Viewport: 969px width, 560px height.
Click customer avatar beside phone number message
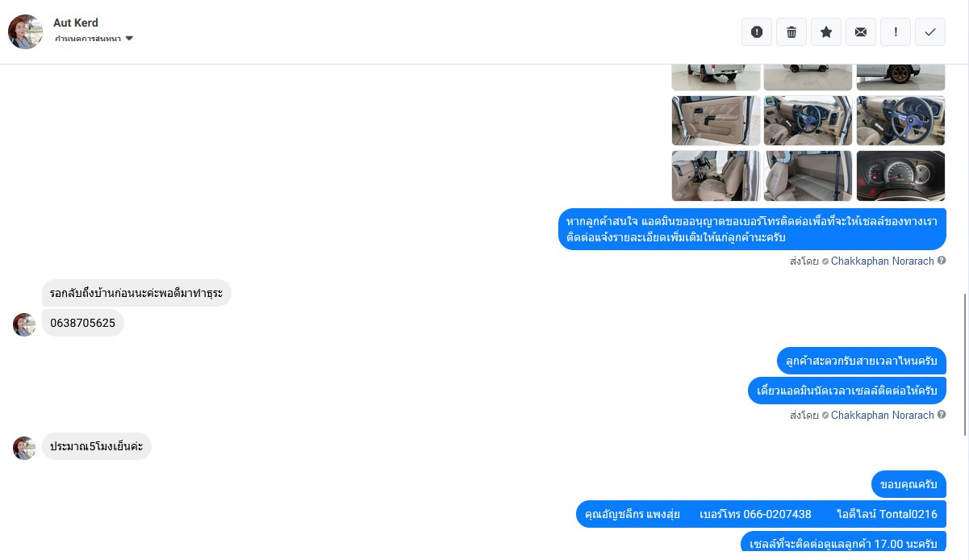pos(24,324)
